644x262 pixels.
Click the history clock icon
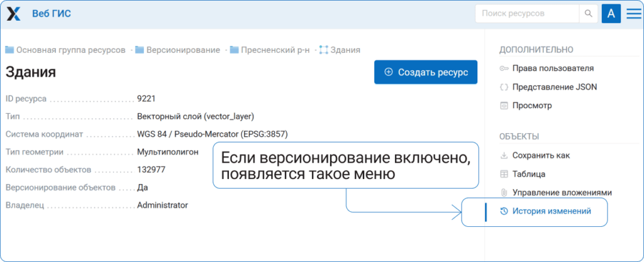(x=504, y=212)
